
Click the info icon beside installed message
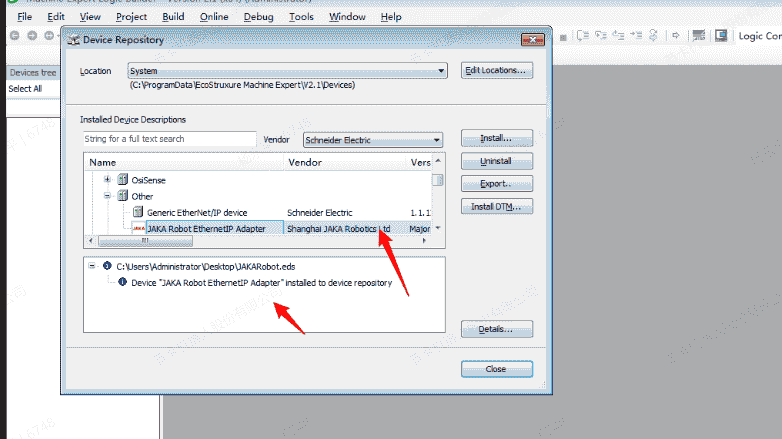click(x=123, y=283)
